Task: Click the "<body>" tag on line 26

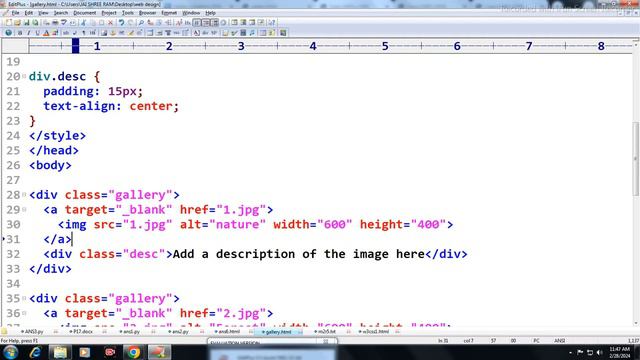Action: 50,165
